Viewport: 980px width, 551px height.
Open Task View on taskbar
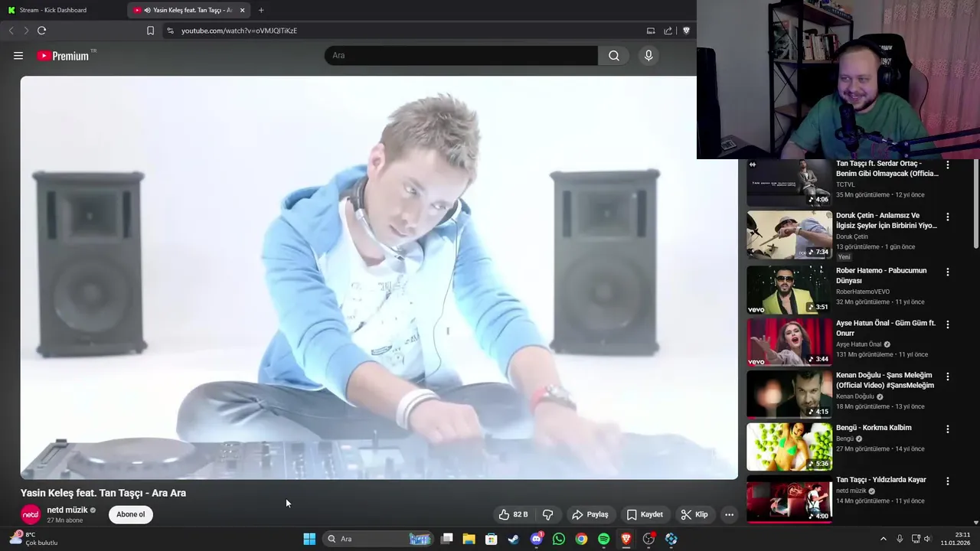(447, 539)
